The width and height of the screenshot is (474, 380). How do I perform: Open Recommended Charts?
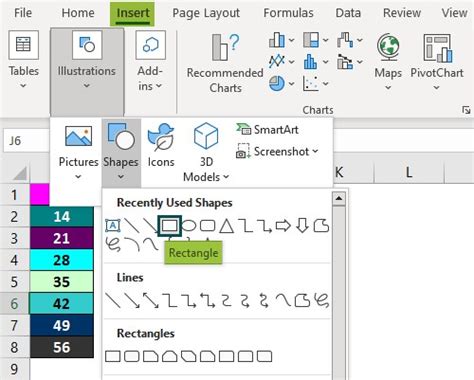coord(225,63)
